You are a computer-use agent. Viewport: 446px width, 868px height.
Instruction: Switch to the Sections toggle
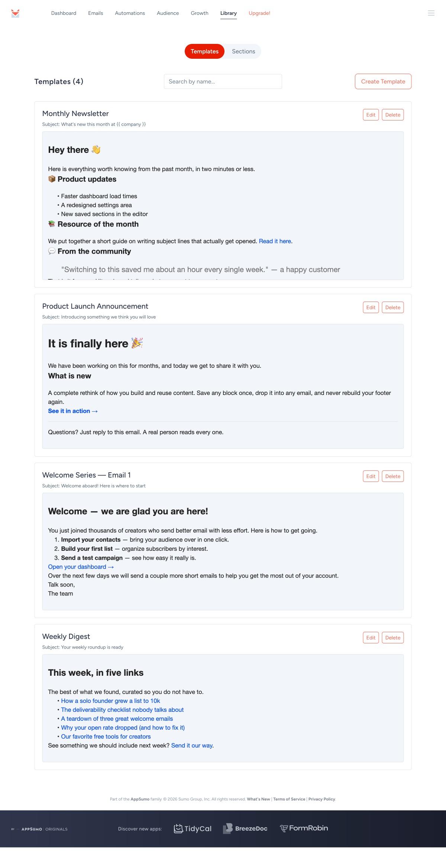(243, 51)
